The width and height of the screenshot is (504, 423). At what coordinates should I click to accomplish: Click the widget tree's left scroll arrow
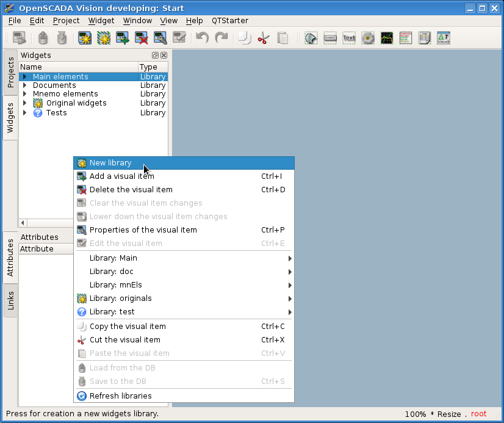click(x=23, y=223)
